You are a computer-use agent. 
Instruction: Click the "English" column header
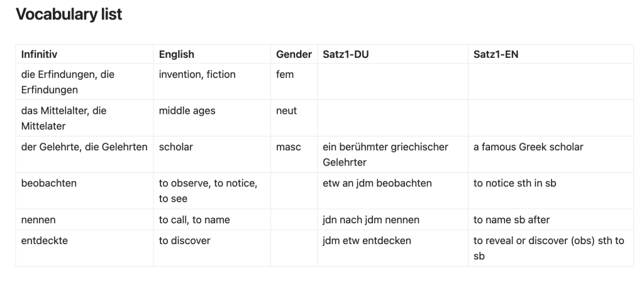(x=177, y=55)
